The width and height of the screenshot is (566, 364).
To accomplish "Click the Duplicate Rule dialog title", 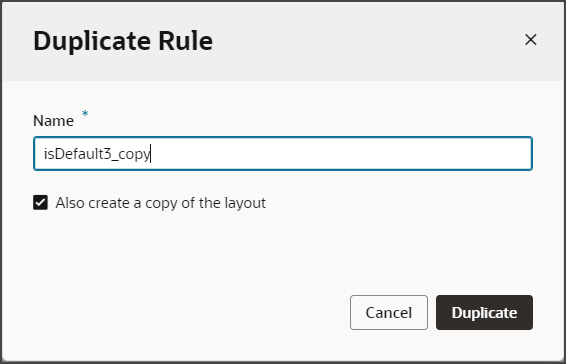I will (123, 41).
